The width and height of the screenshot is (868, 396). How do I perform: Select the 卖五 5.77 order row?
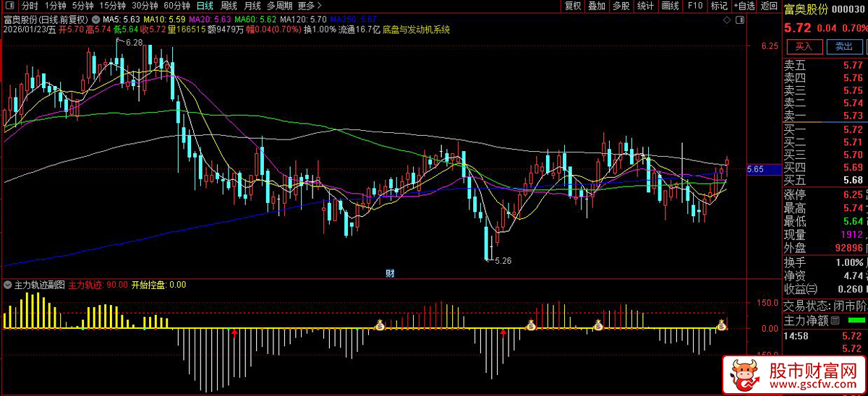825,65
